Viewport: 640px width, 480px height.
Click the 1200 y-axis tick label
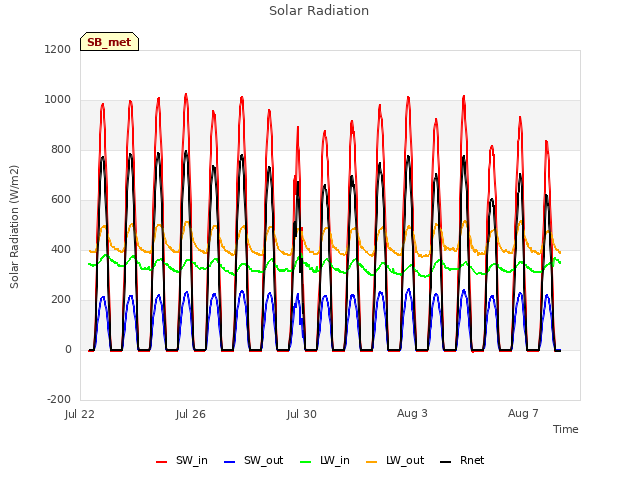[x=58, y=49]
